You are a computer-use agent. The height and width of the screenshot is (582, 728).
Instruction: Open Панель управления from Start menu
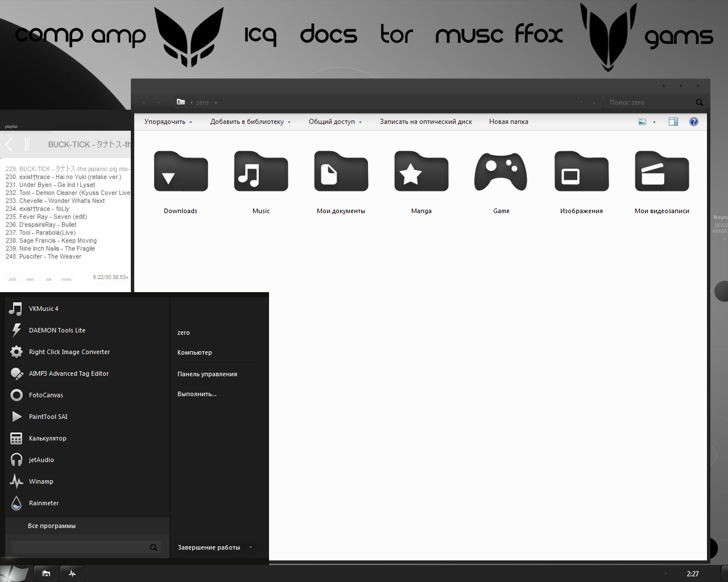tap(207, 374)
